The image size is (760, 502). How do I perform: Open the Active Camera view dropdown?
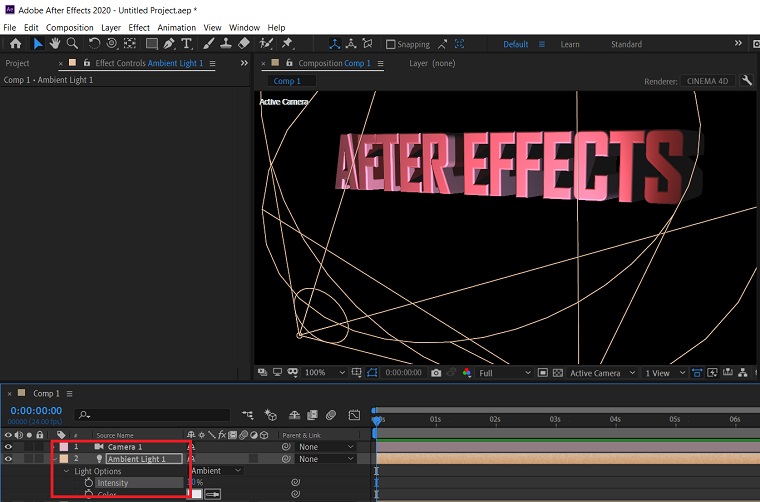(601, 373)
